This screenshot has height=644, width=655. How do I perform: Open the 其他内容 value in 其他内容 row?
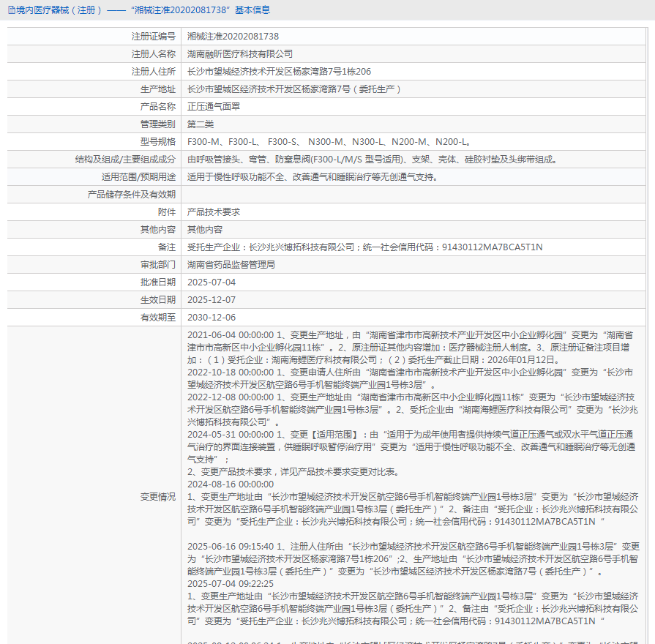click(205, 229)
